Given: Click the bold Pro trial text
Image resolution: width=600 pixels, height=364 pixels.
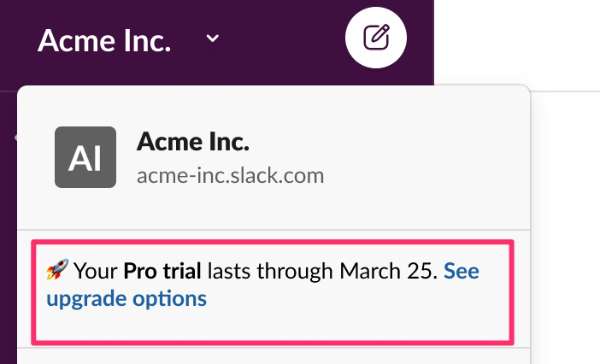Looking at the screenshot, I should coord(162,272).
